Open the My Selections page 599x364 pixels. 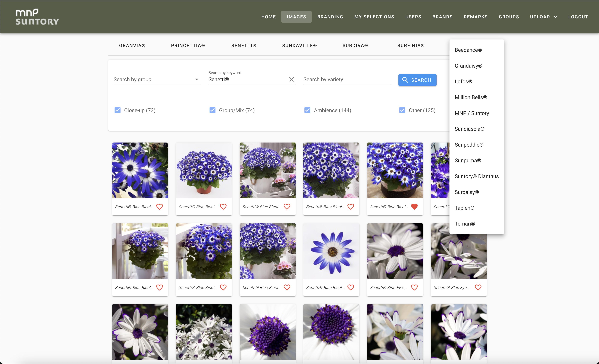click(x=374, y=17)
